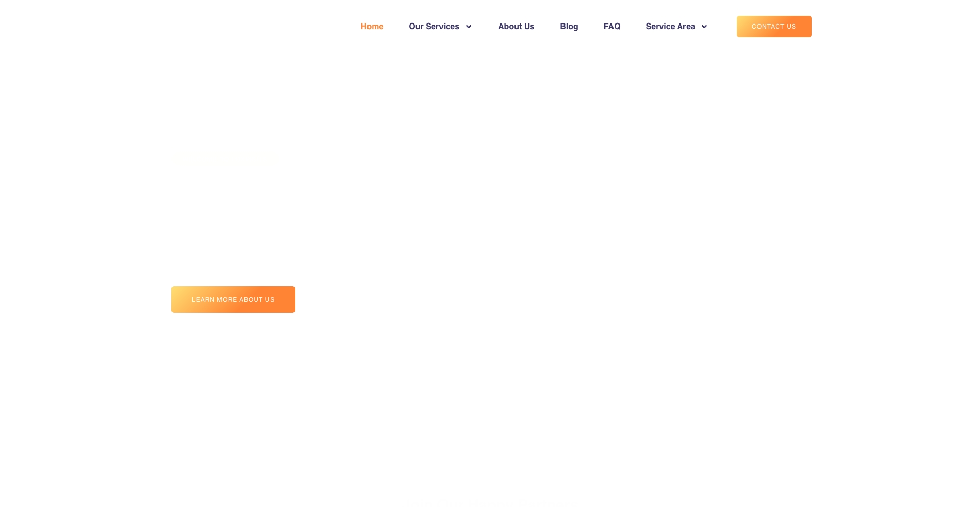The image size is (980, 507).
Task: Select Service Area in the navigation
Action: [x=670, y=26]
